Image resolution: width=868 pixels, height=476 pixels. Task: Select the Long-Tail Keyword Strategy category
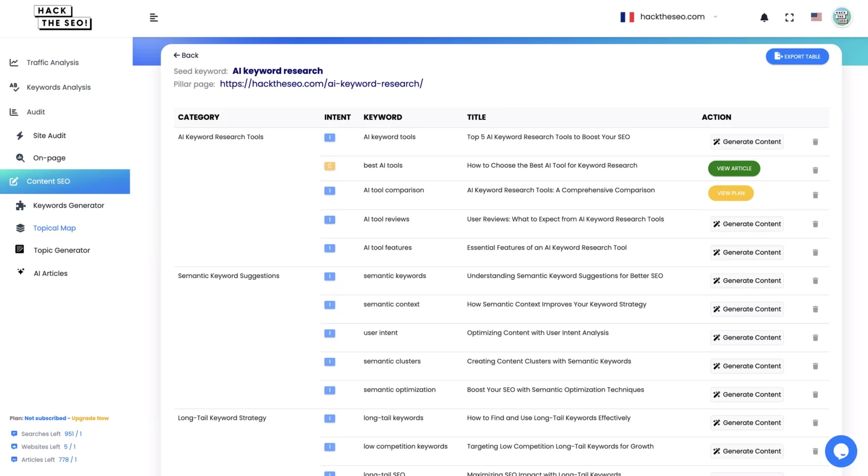pos(222,418)
